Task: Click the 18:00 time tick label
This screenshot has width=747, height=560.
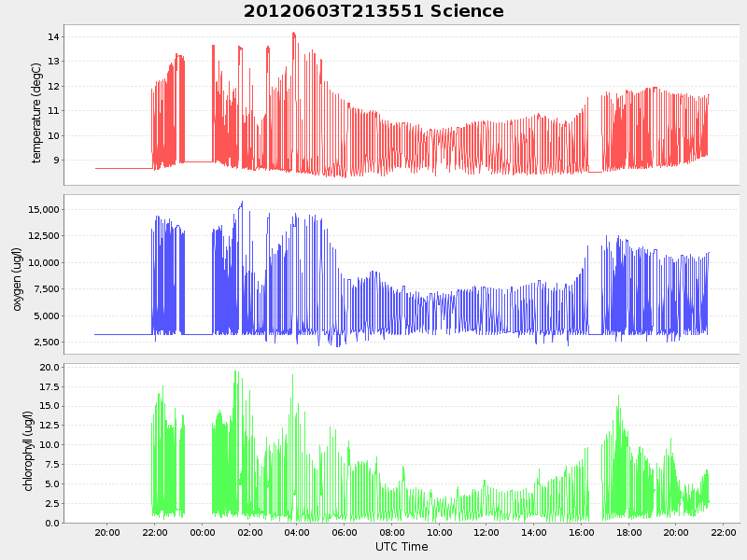Action: (628, 532)
